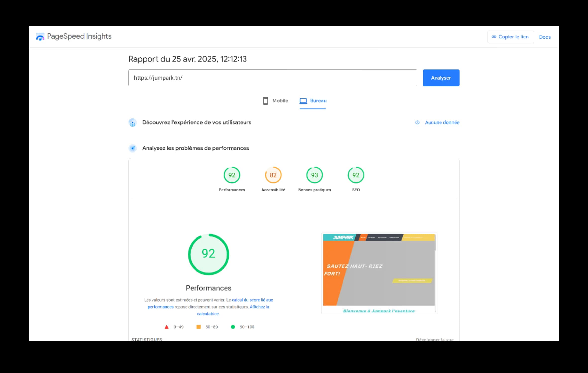Click the mobile phone icon
The width and height of the screenshot is (588, 373).
(265, 101)
